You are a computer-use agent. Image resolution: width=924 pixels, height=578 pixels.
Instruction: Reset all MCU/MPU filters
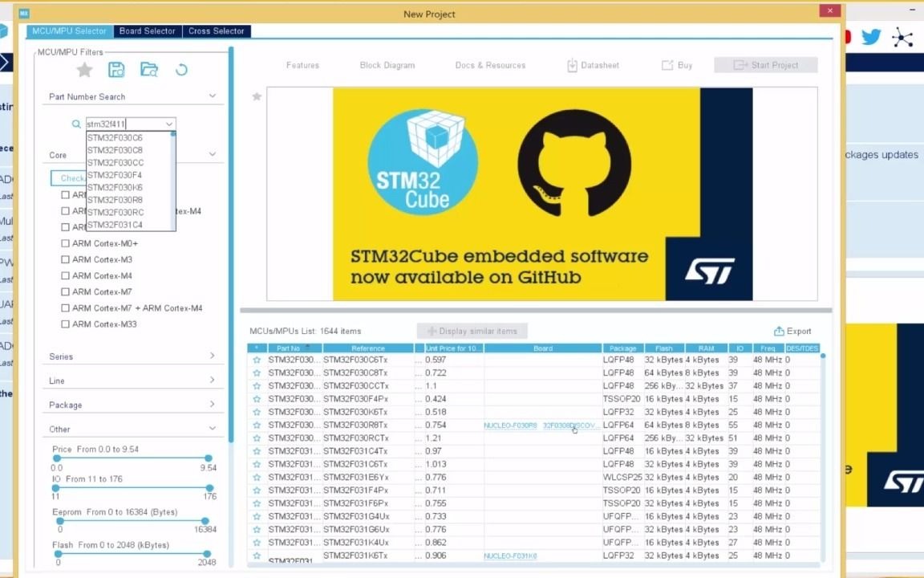click(x=181, y=70)
